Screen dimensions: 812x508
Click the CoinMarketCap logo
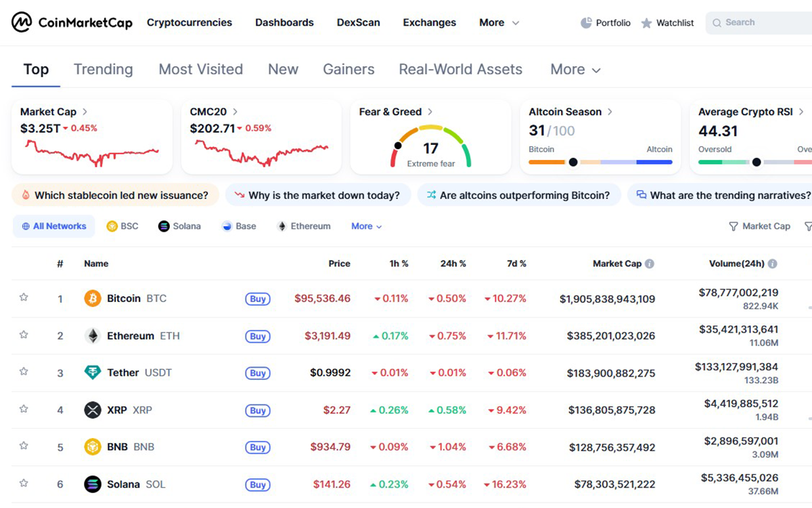[x=72, y=22]
